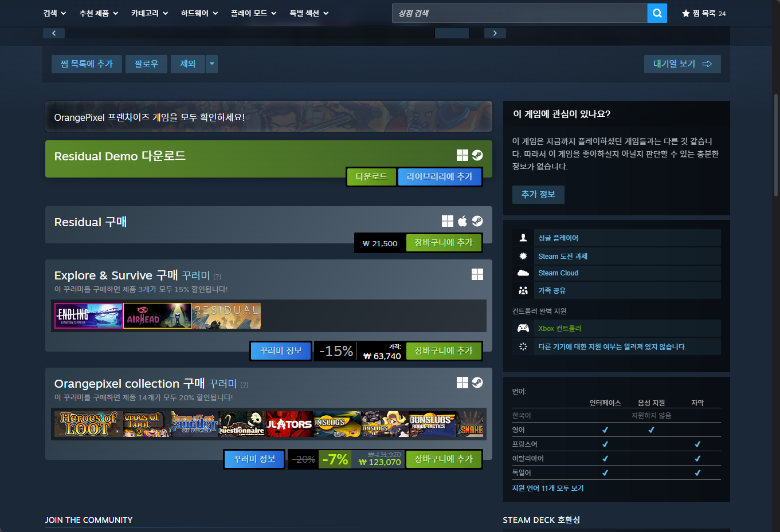Image resolution: width=780 pixels, height=532 pixels.
Task: Click into the 상점 검색 input field
Action: click(x=519, y=13)
